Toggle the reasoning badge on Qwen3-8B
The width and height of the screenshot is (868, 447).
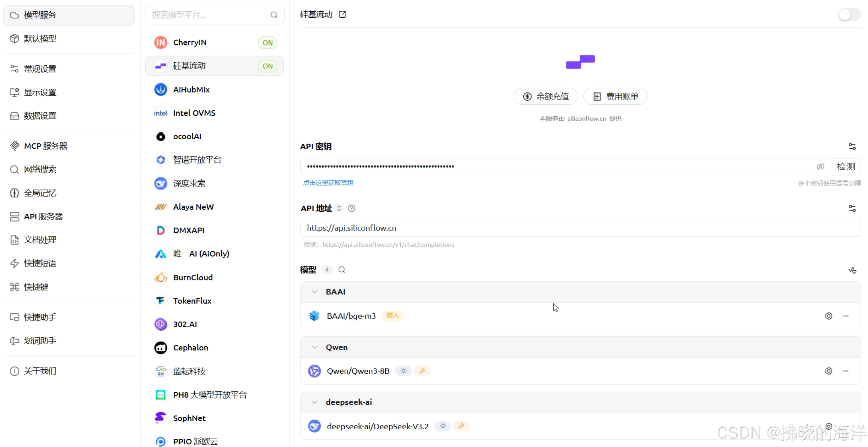pyautogui.click(x=403, y=371)
